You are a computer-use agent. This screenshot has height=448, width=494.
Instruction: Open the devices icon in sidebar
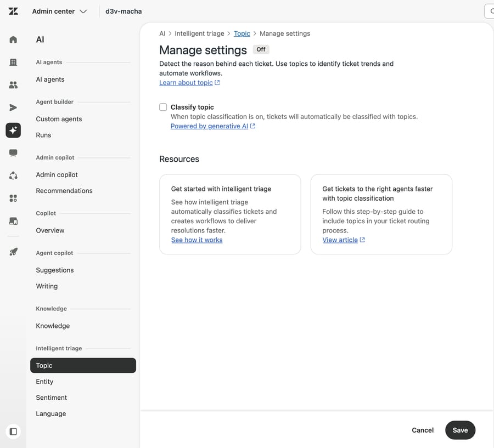(x=13, y=221)
